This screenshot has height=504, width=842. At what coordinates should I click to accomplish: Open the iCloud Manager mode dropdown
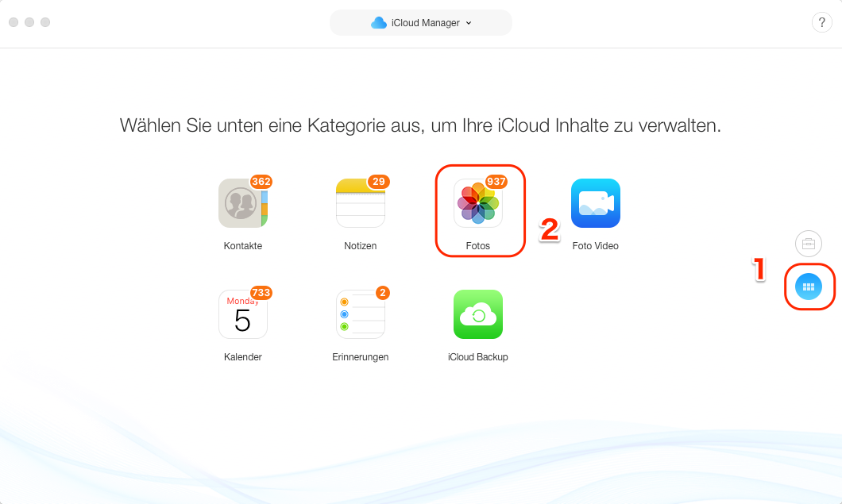coord(420,22)
